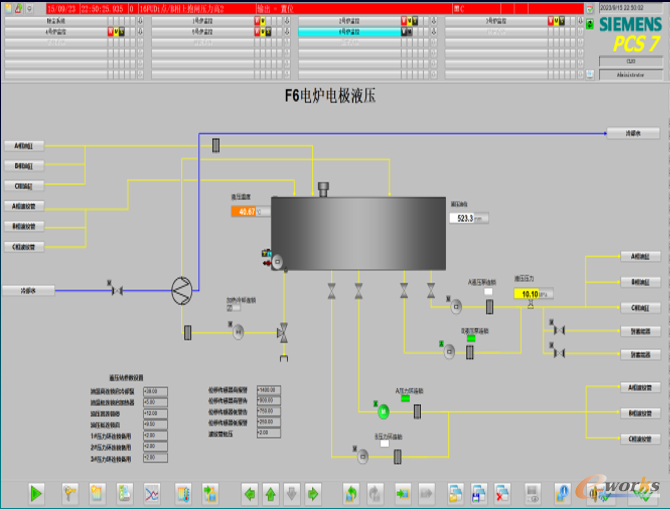Click the orange 40.67 oil temperature value
This screenshot has width=670, height=509.
point(244,212)
